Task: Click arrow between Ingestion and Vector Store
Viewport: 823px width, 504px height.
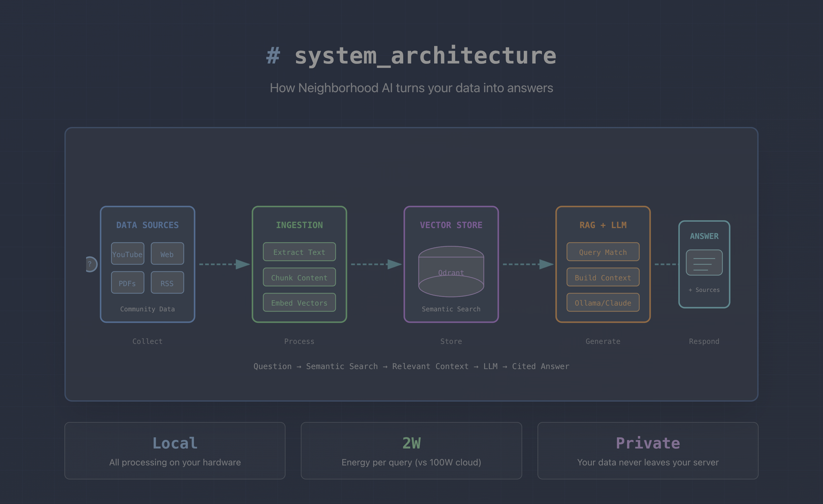Action: (376, 264)
